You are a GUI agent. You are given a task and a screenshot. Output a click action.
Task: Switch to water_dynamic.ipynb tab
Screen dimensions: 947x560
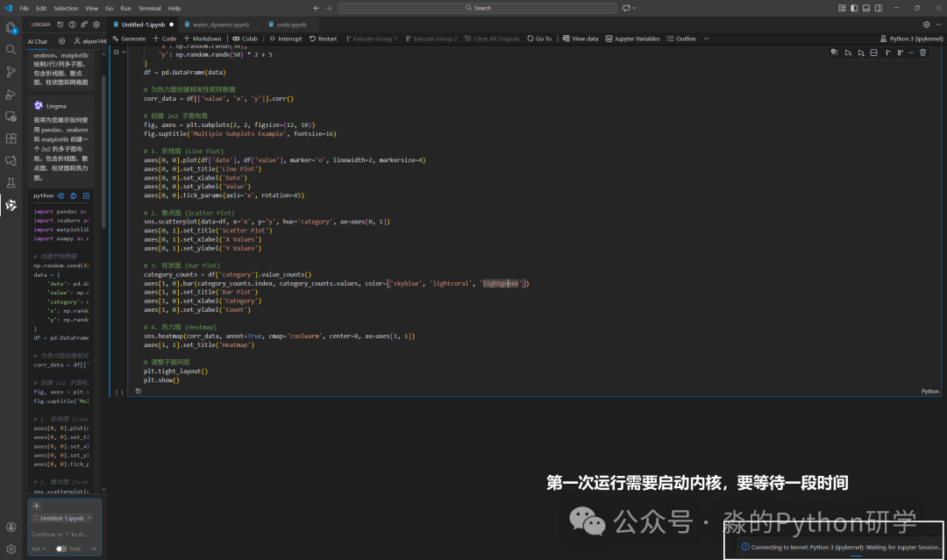[220, 25]
